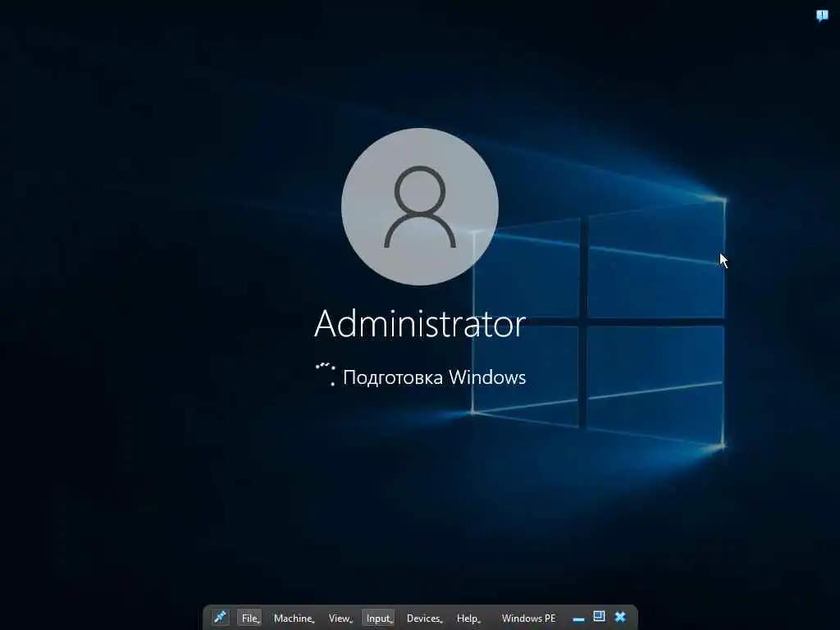
Task: Open the Devices menu
Action: tap(424, 619)
